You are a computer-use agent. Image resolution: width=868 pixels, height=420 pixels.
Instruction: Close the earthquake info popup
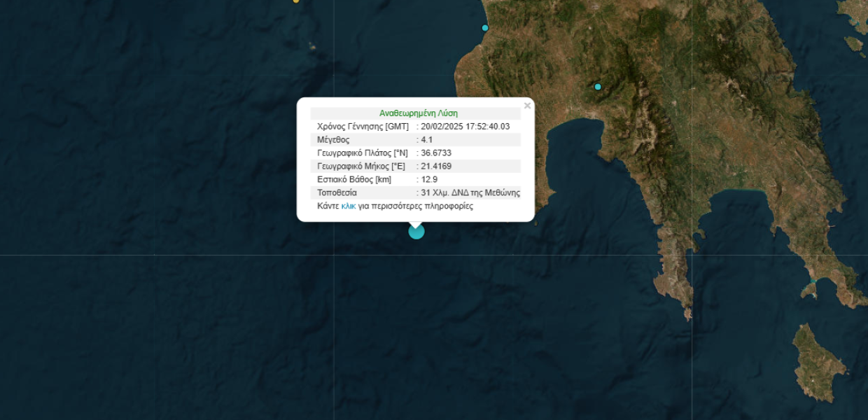point(527,106)
